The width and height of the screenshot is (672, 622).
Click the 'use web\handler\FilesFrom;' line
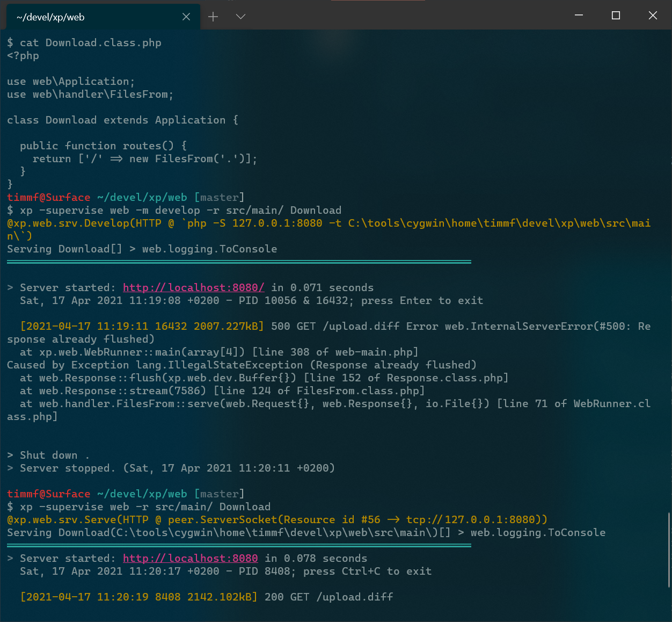point(90,94)
